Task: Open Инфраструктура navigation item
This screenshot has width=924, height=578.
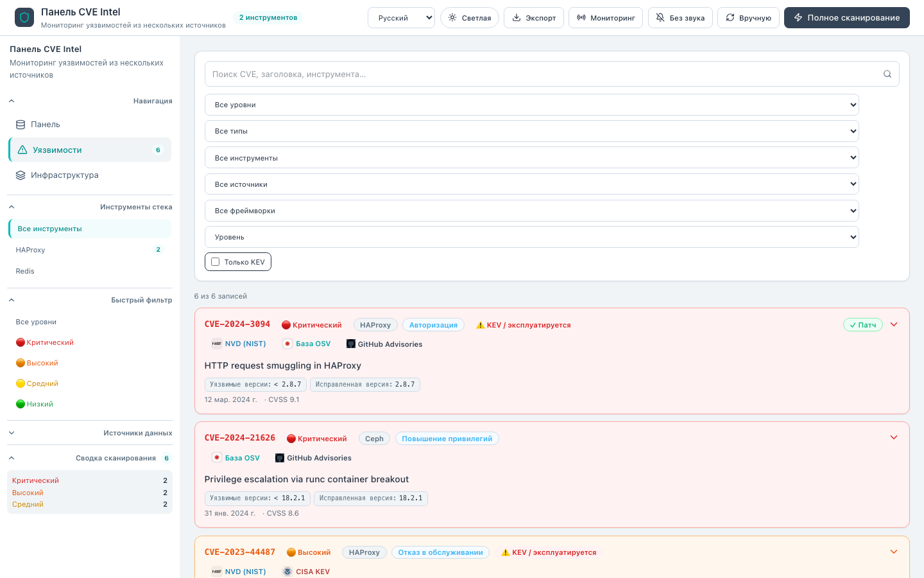Action: point(90,175)
